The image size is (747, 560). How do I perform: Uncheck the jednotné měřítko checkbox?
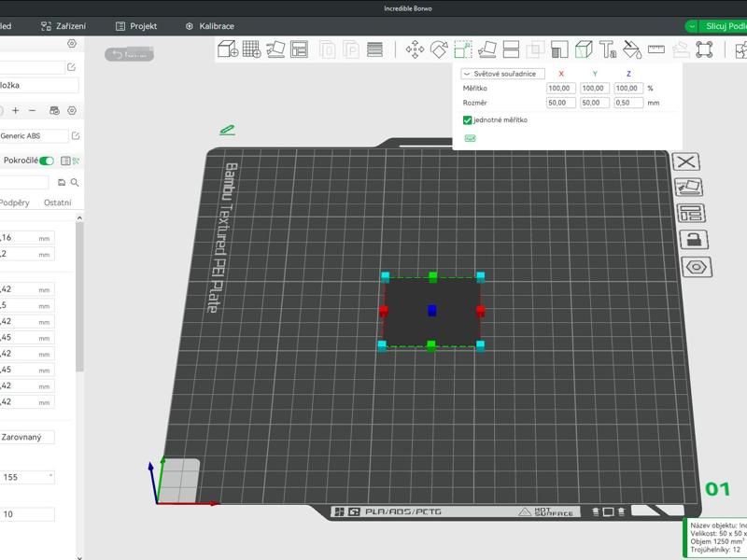[x=468, y=120]
